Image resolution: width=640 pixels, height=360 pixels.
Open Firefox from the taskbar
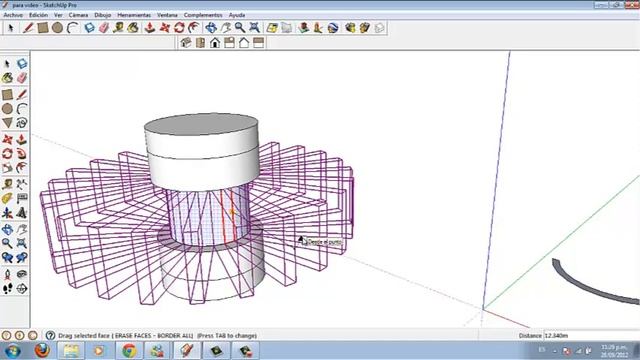pos(42,351)
